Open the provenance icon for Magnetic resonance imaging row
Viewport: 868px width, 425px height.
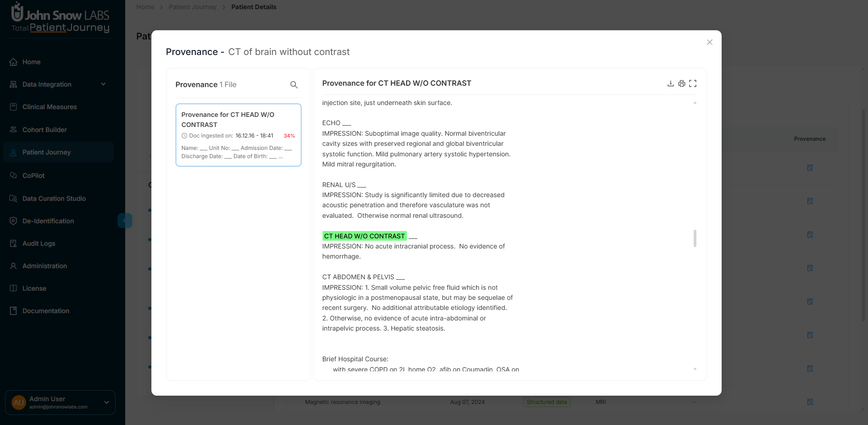pyautogui.click(x=810, y=402)
